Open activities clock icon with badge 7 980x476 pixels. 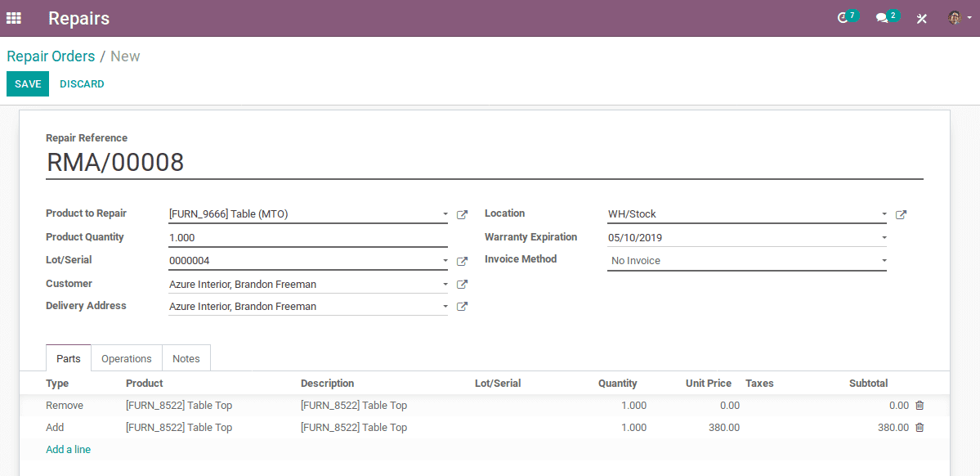pos(848,17)
